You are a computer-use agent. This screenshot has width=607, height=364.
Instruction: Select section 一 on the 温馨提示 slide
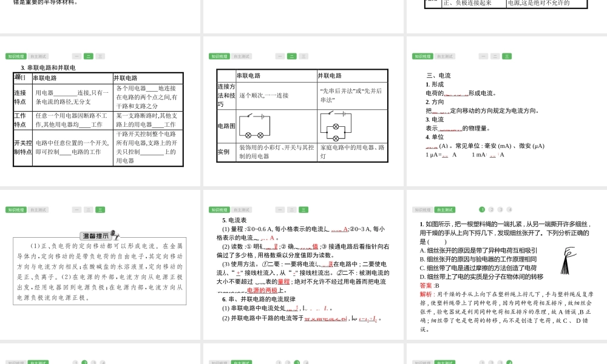(x=76, y=210)
